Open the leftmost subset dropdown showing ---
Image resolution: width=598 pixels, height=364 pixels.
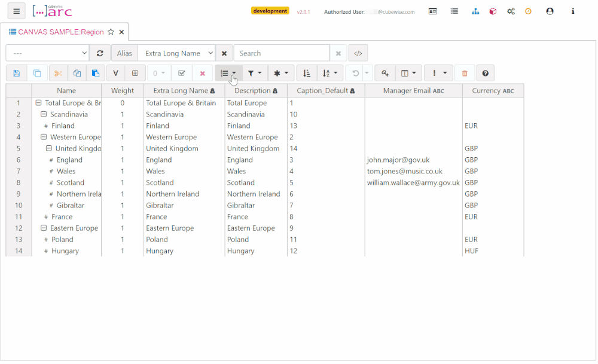[47, 53]
